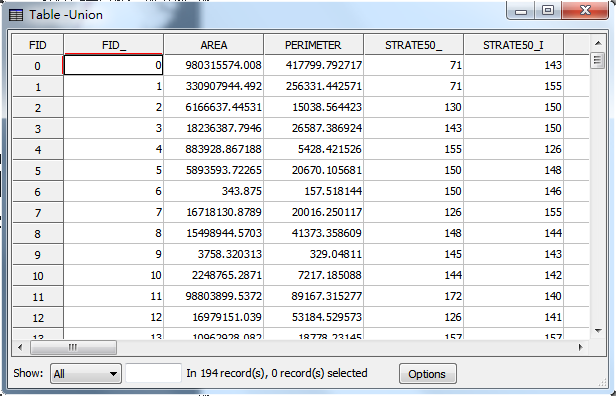Click the FID_ cell in row 0
The height and width of the screenshot is (396, 616).
(x=113, y=65)
